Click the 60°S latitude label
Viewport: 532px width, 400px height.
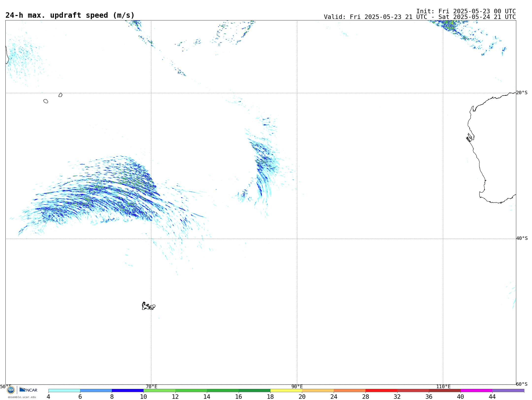coord(522,384)
